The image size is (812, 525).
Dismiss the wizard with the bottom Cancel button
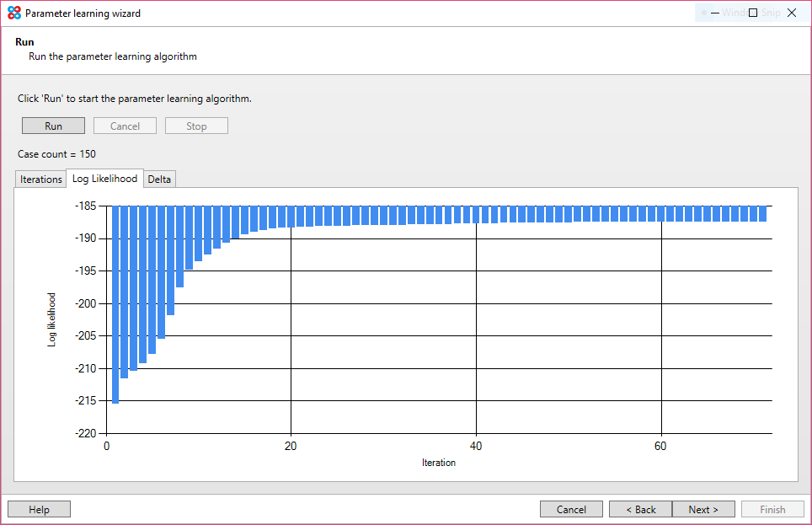pyautogui.click(x=571, y=508)
